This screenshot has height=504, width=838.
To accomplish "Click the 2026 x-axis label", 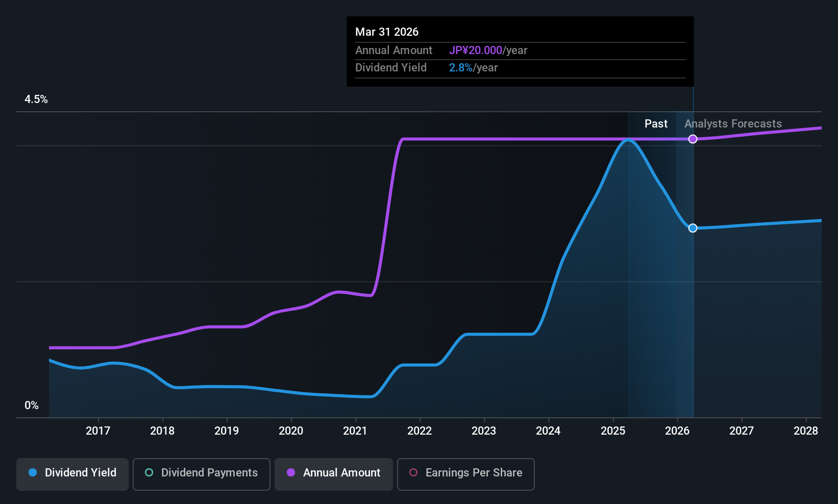I will point(677,431).
